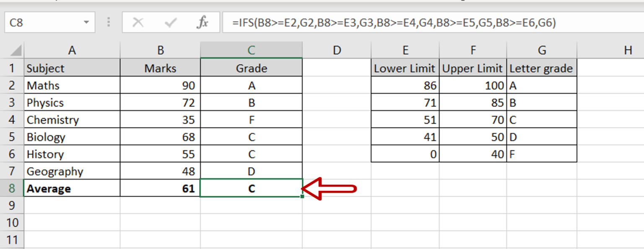Click the Cancel (X) icon beside formula bar

140,23
